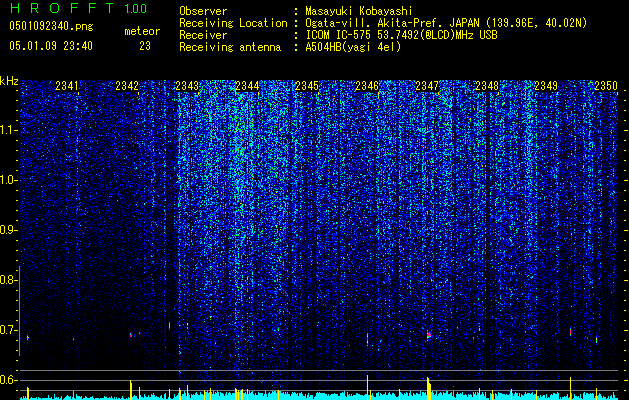The height and width of the screenshot is (400, 629).
Task: Click the Receiving Location label
Action: [x=233, y=23]
